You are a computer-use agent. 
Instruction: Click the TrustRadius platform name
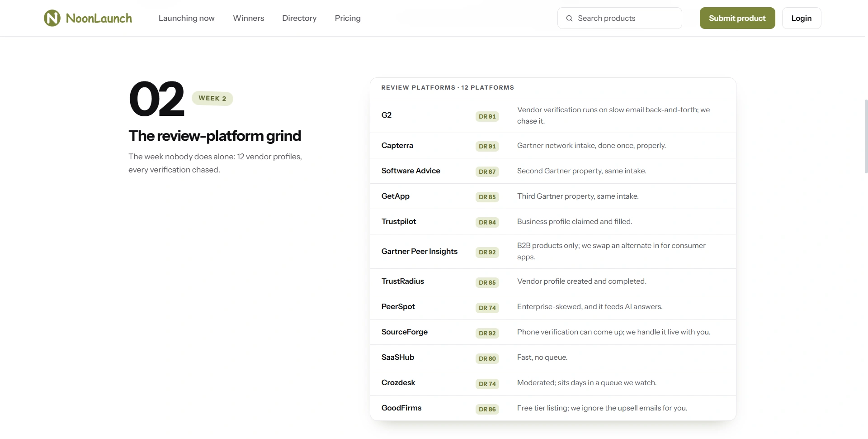pos(403,281)
